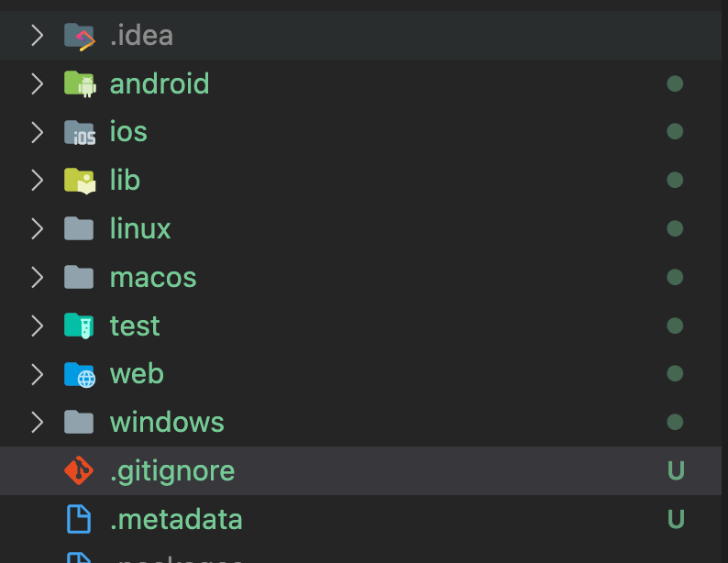Select the windows folder label
Image resolution: width=728 pixels, height=563 pixels.
(x=167, y=422)
